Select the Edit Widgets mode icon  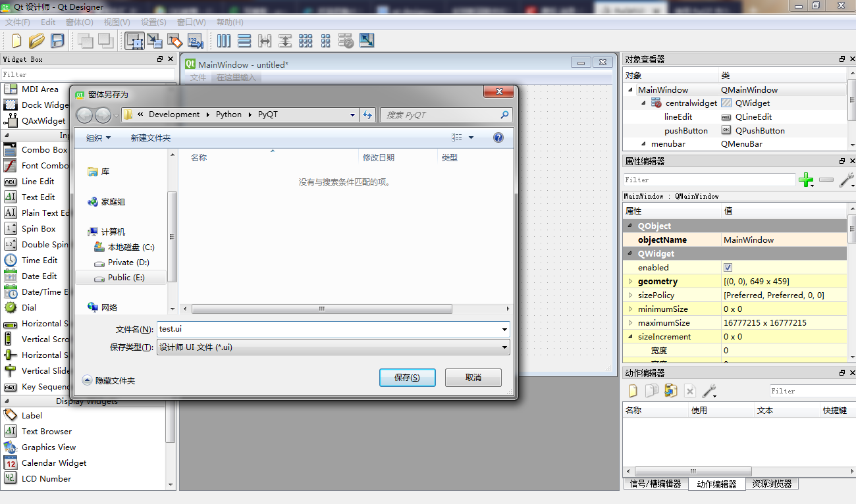coord(135,41)
